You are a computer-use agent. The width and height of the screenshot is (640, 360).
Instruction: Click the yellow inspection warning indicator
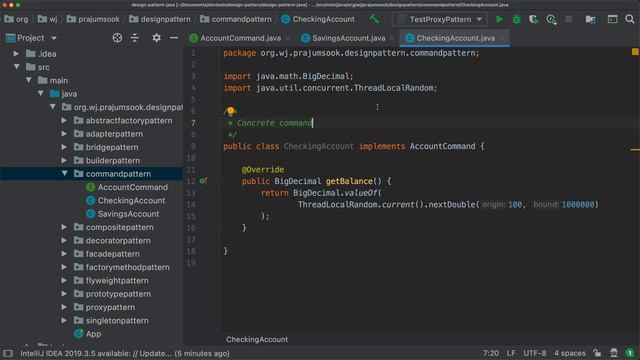pos(635,52)
